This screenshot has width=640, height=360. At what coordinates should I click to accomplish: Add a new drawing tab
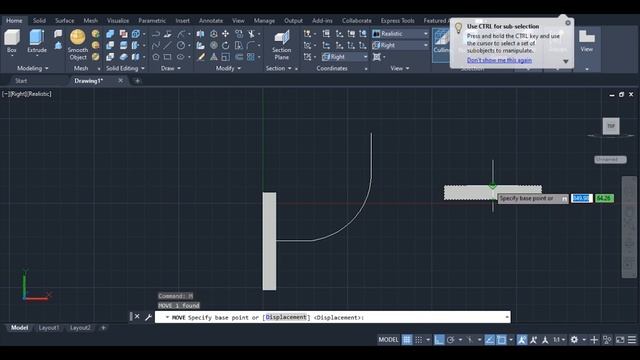pos(137,81)
